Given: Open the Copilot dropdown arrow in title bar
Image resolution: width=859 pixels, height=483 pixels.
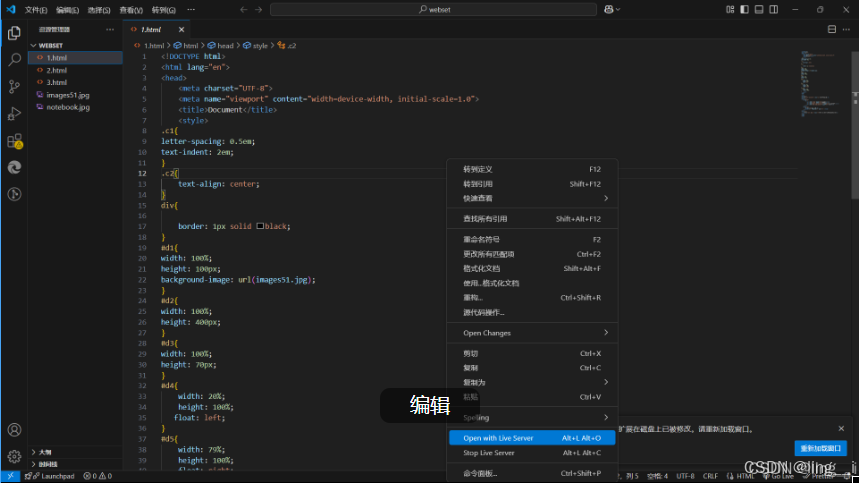Looking at the screenshot, I should point(618,9).
